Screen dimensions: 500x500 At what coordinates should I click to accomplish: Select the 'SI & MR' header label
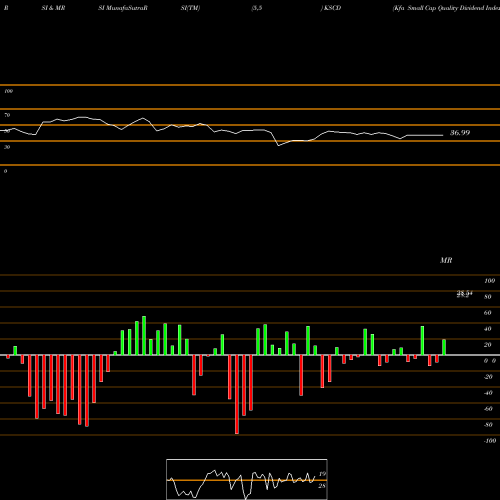pos(53,8)
